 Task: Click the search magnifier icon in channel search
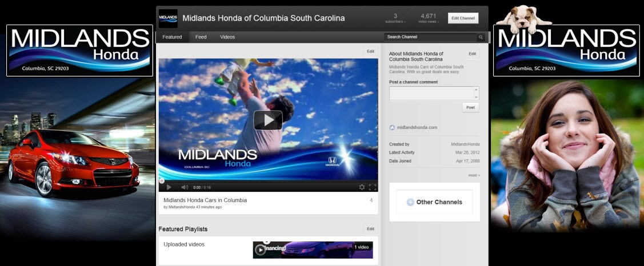[x=481, y=37]
